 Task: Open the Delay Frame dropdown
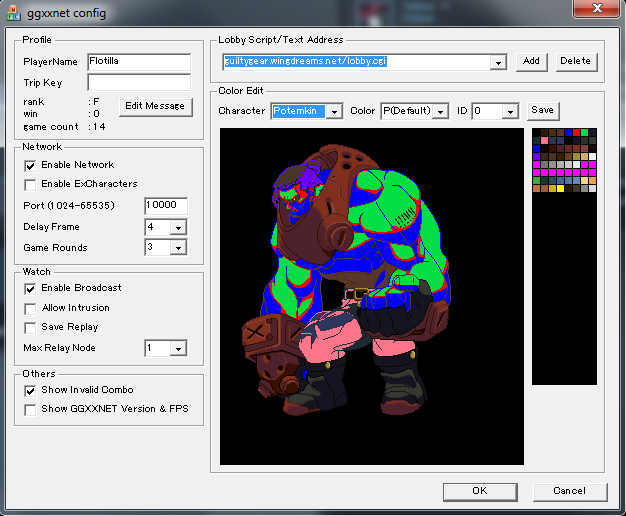178,228
